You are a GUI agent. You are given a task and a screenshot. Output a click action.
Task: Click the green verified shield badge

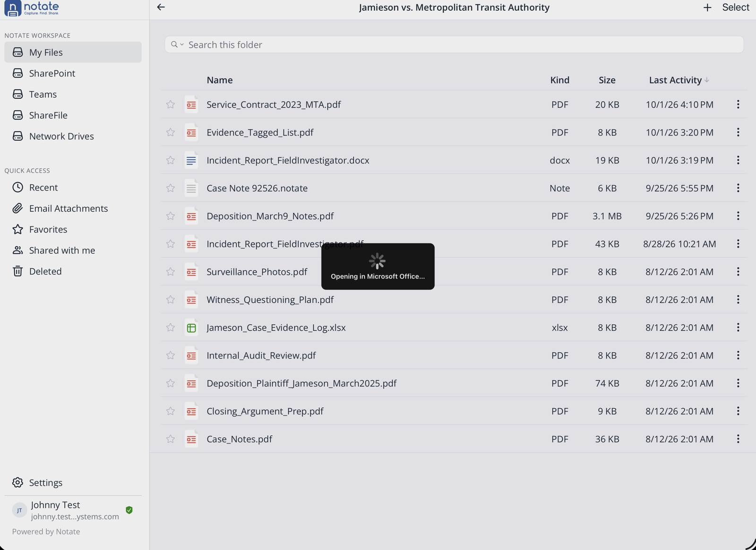[129, 510]
